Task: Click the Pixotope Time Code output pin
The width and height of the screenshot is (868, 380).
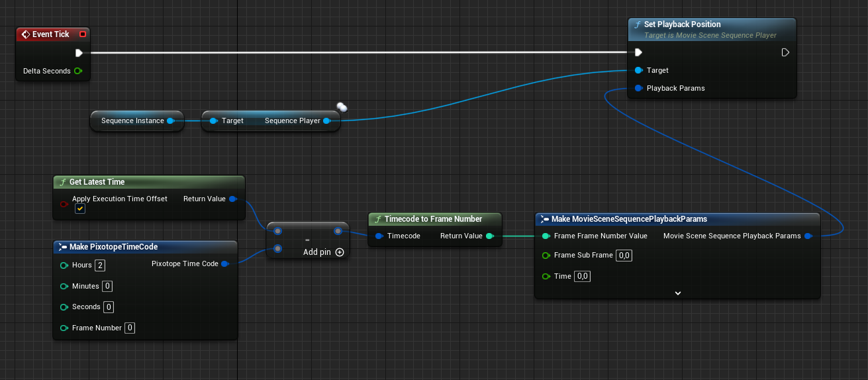Action: [224, 263]
